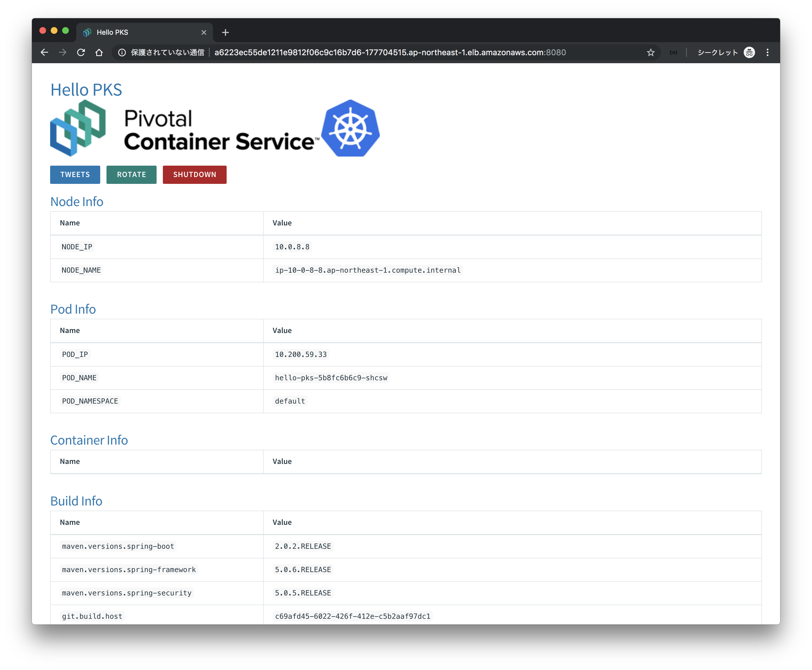Click the red SHUTDOWN button
Viewport: 812px width, 670px height.
pyautogui.click(x=195, y=175)
